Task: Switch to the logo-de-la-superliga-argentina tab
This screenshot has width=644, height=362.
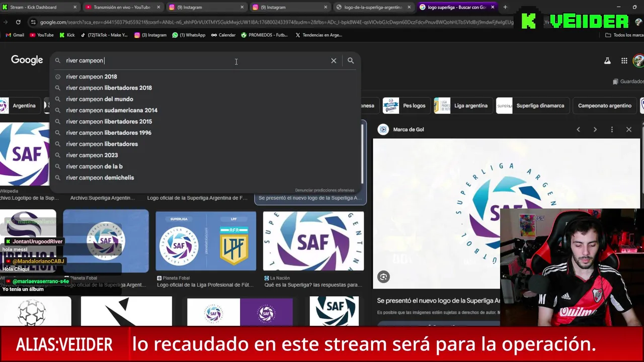Action: [x=373, y=7]
